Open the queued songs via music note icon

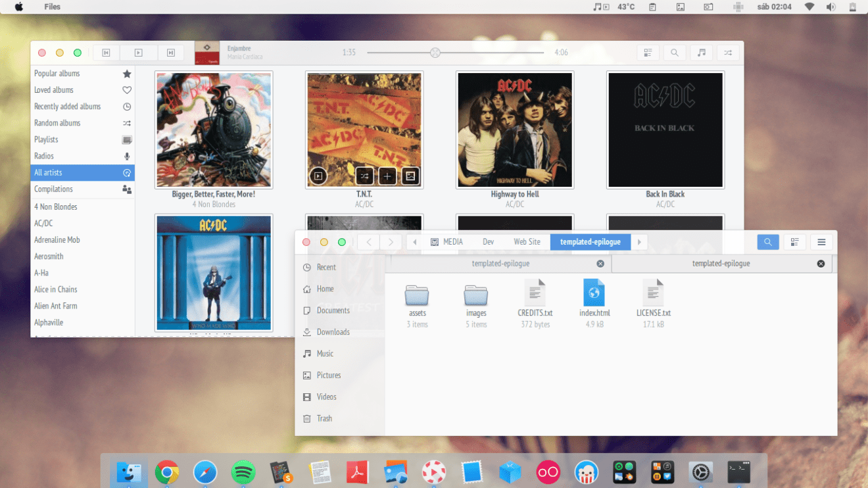pos(701,52)
